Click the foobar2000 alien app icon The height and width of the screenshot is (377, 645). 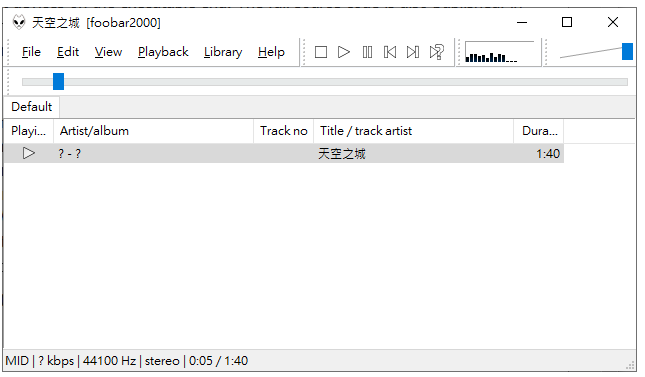19,22
